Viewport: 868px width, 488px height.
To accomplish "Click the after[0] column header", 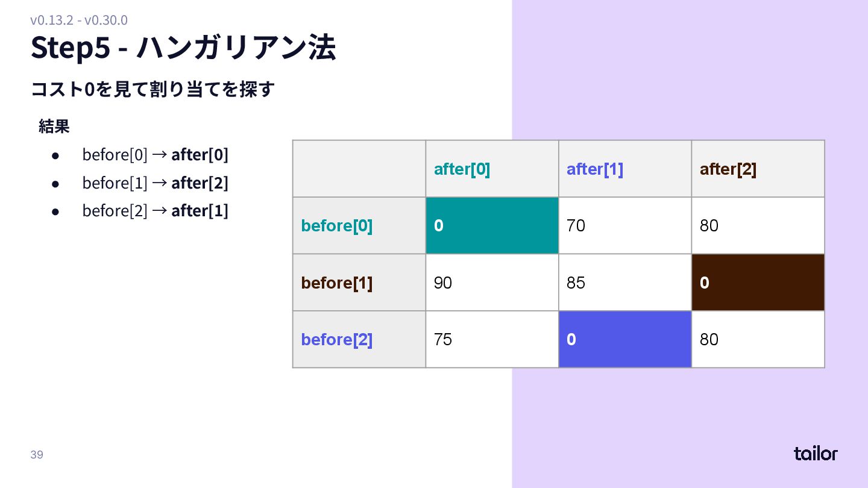I will [492, 169].
